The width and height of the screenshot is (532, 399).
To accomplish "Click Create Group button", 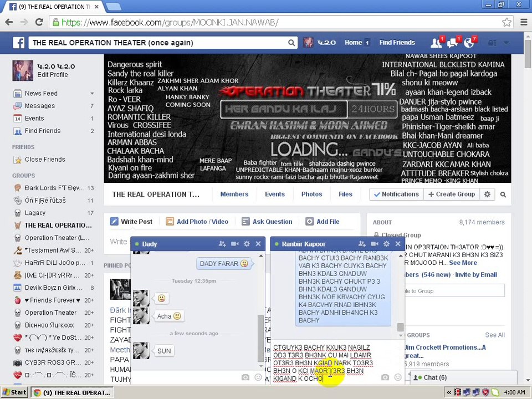I will click(x=452, y=195).
